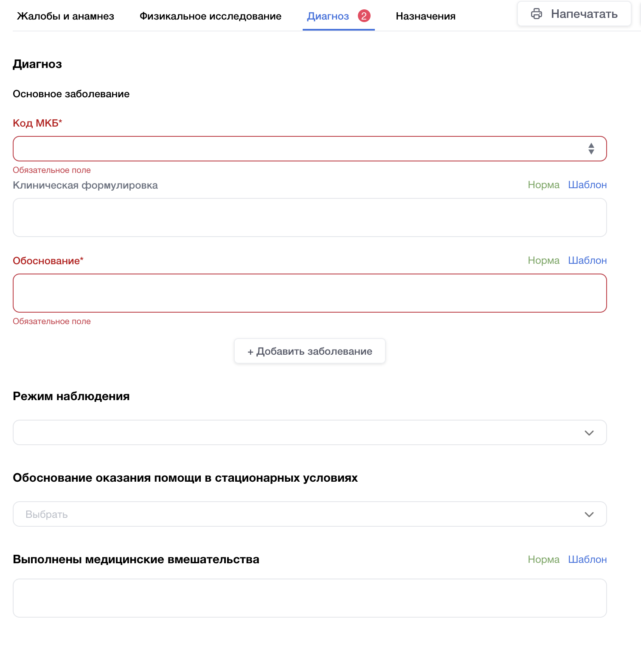The image size is (641, 672).
Task: Open Шаблон for the Обоснование field
Action: click(587, 260)
